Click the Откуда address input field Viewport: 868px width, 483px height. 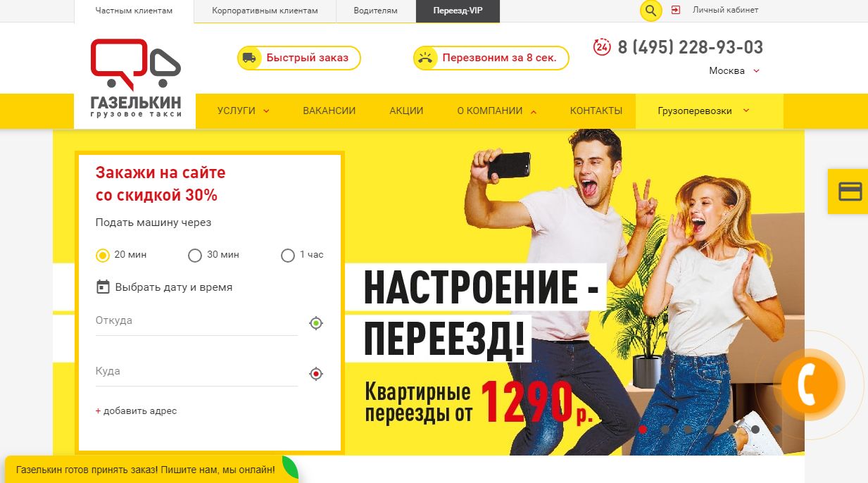(197, 321)
